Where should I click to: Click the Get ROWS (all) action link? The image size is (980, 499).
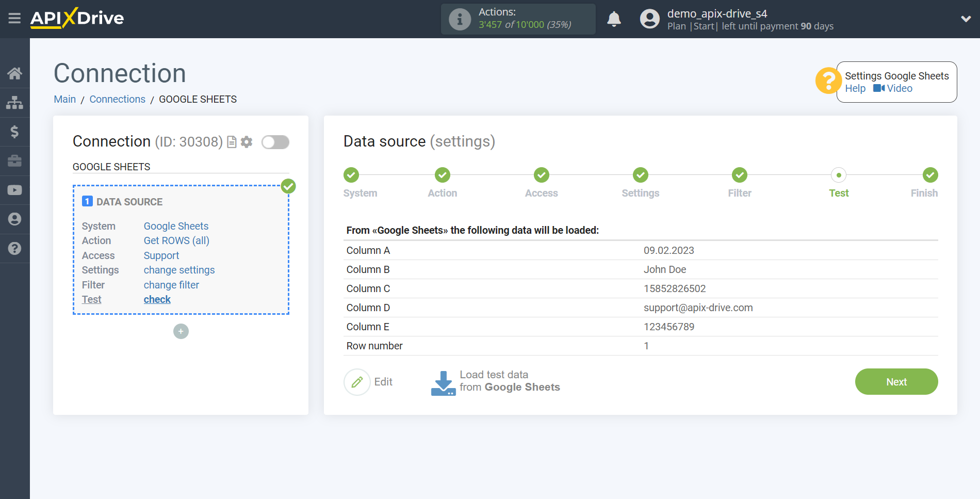tap(176, 240)
